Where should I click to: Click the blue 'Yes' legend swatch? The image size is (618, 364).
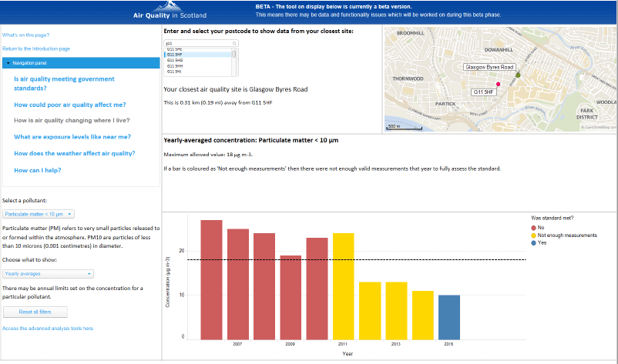pyautogui.click(x=534, y=243)
